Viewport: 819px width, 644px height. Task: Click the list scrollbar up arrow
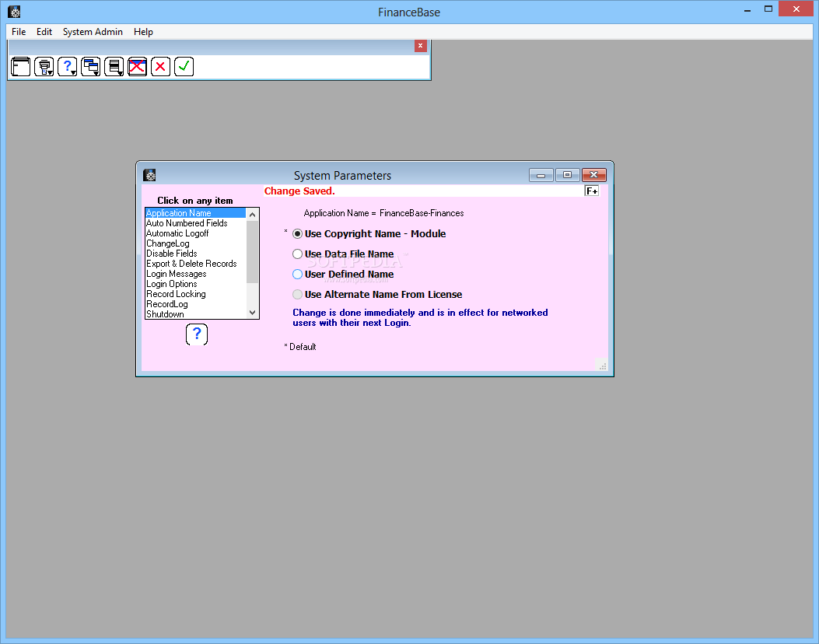click(252, 215)
